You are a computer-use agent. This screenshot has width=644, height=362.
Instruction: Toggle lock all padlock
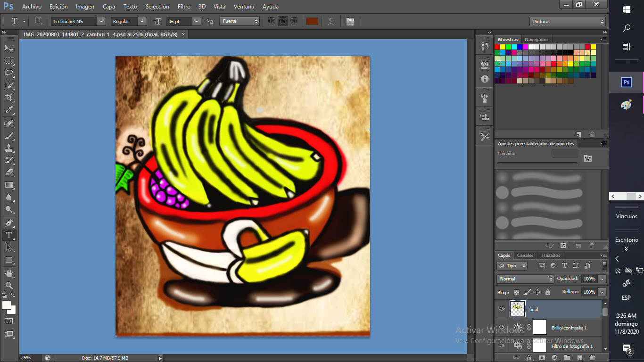pos(547,292)
